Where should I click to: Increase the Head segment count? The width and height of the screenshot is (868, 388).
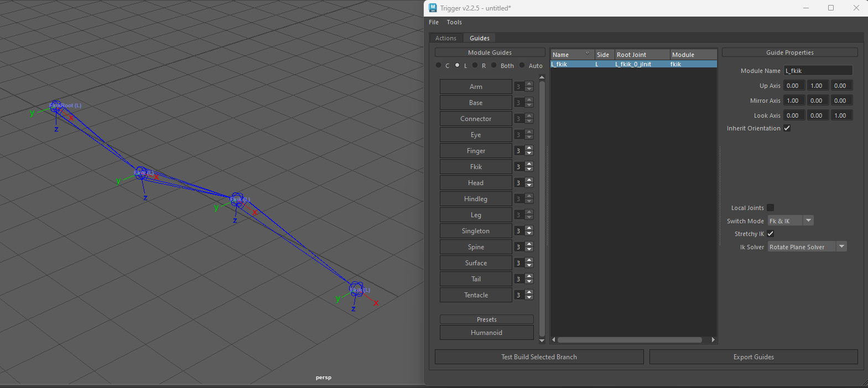(x=529, y=180)
